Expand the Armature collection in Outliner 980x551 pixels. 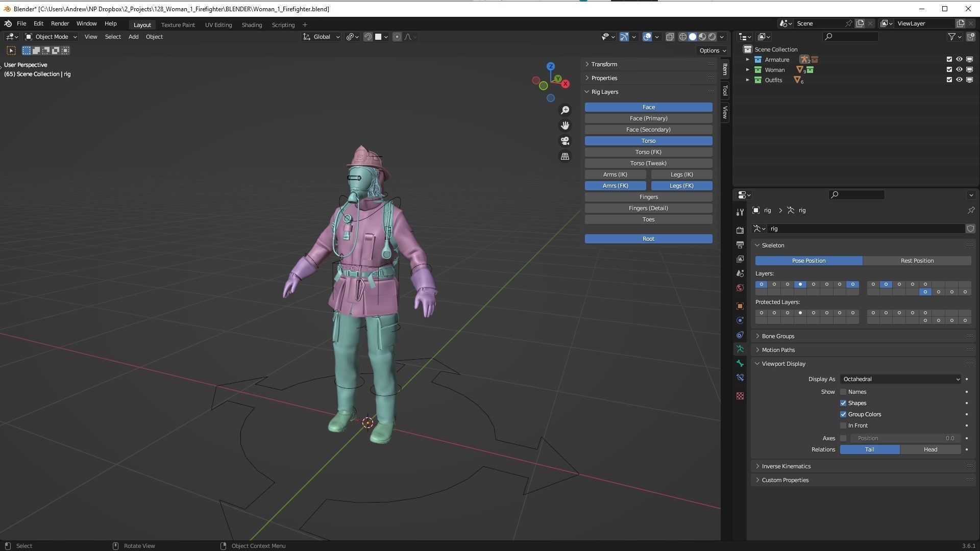[x=748, y=60]
